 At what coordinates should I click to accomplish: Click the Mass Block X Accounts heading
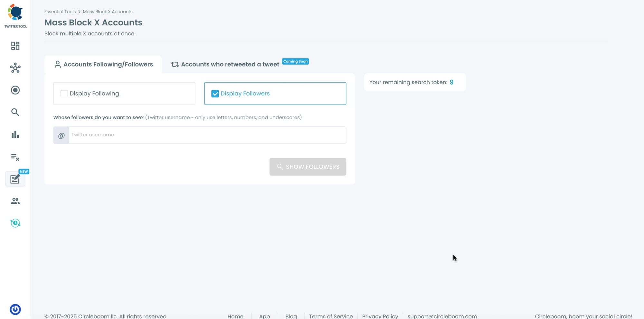coord(93,23)
